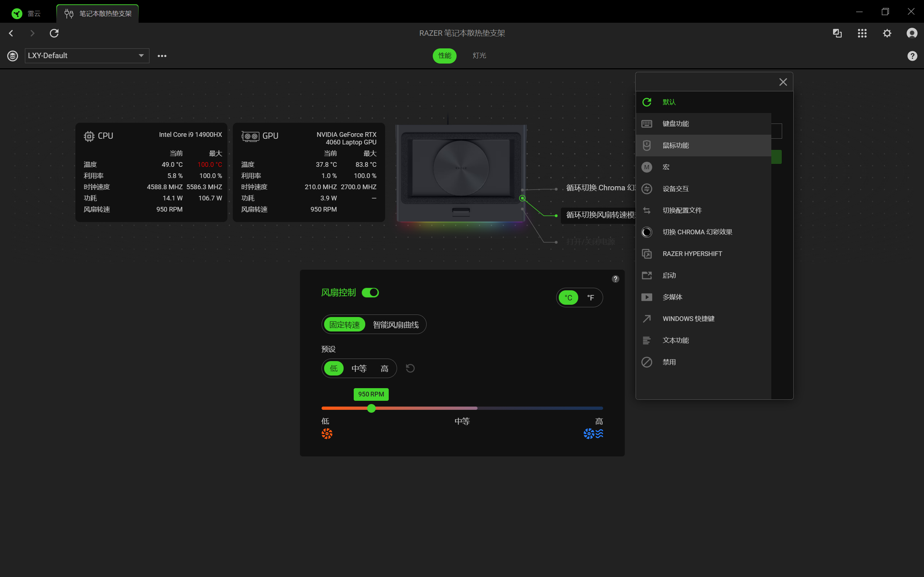Switch temperature unit to °F
The height and width of the screenshot is (577, 924).
pos(590,298)
